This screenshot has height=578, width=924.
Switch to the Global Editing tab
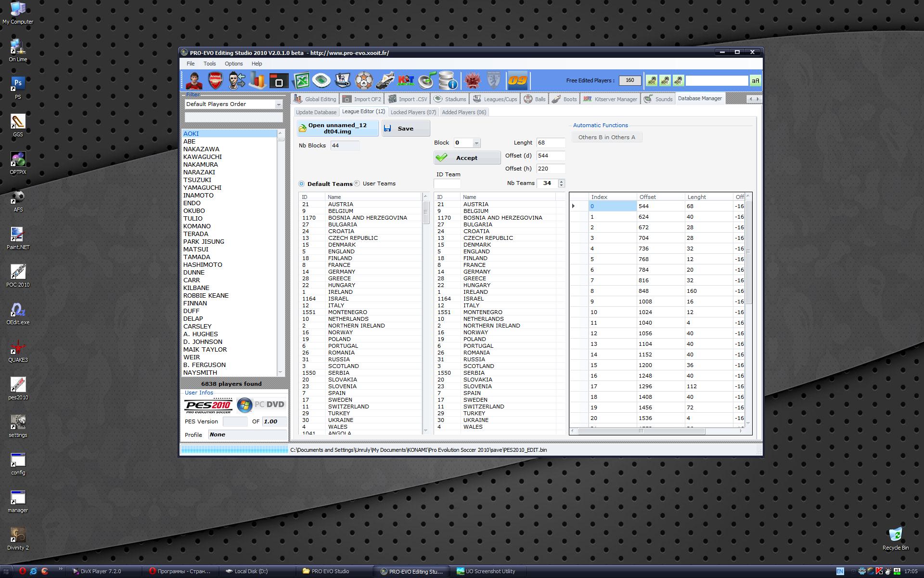coord(315,99)
